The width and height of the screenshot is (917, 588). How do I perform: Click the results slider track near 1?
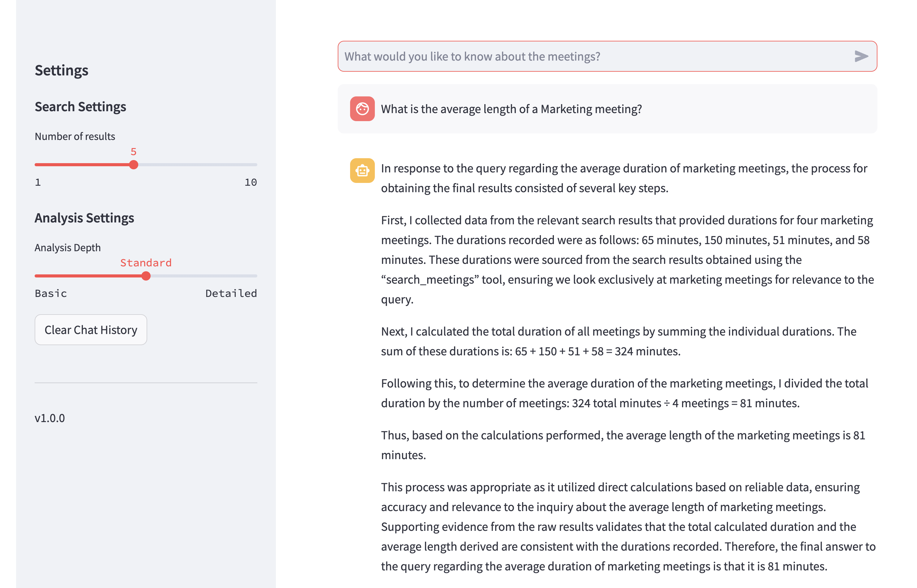click(x=37, y=165)
